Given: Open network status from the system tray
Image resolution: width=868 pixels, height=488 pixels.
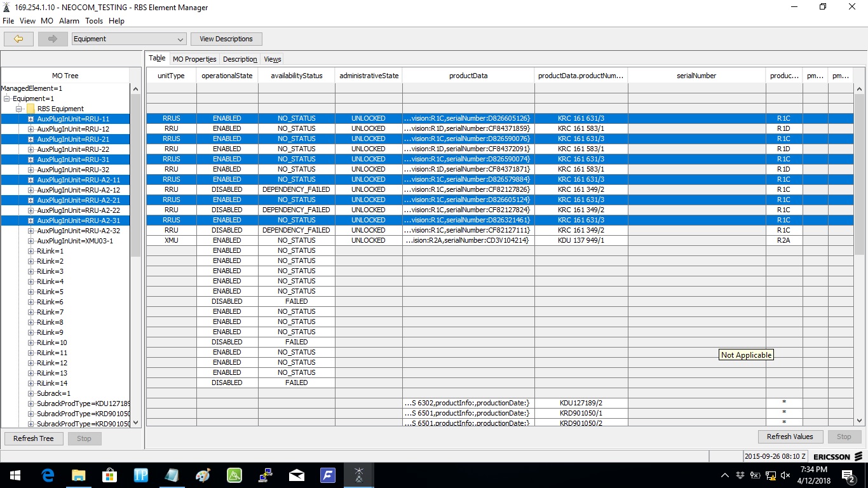Looking at the screenshot, I should 771,475.
